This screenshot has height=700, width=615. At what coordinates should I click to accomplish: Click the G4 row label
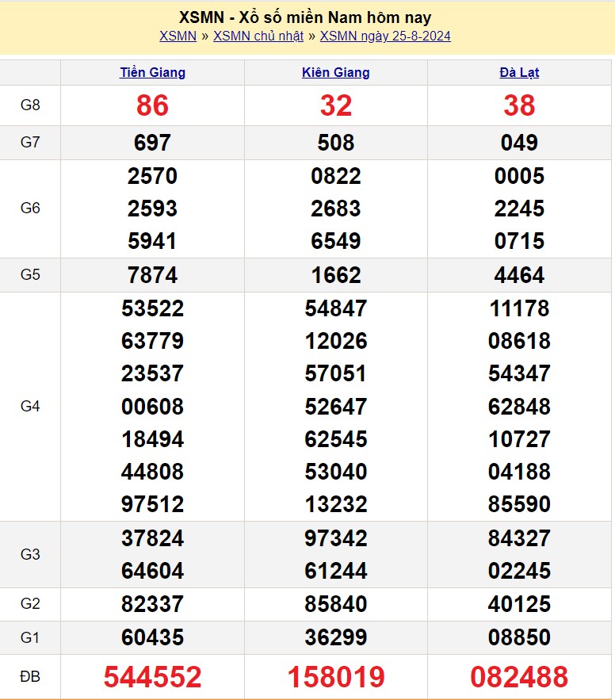coord(30,406)
